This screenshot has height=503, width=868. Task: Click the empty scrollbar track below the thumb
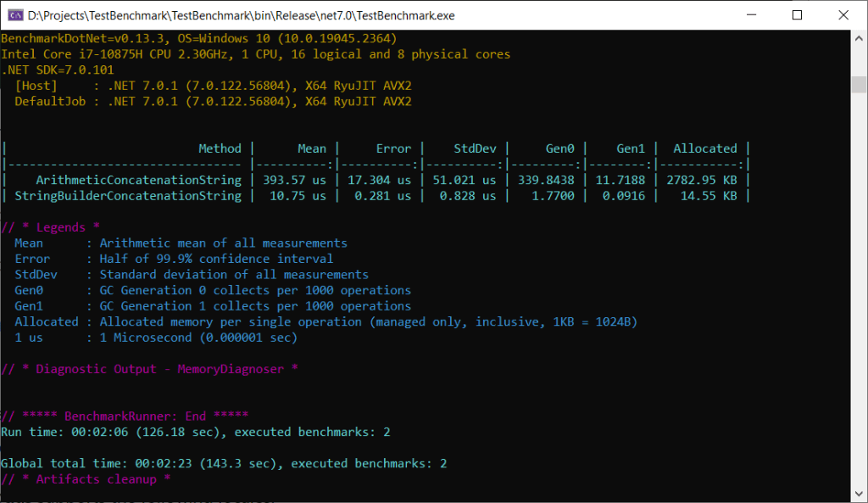[x=859, y=297]
